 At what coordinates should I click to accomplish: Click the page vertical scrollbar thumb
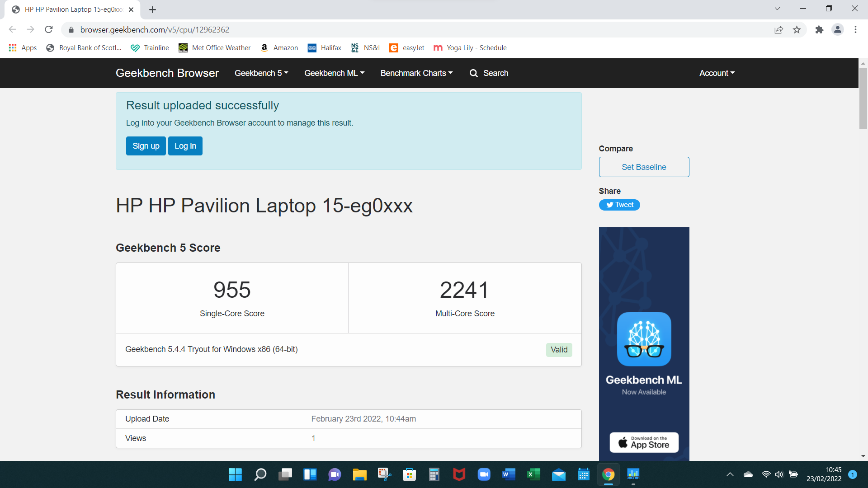[x=863, y=98]
